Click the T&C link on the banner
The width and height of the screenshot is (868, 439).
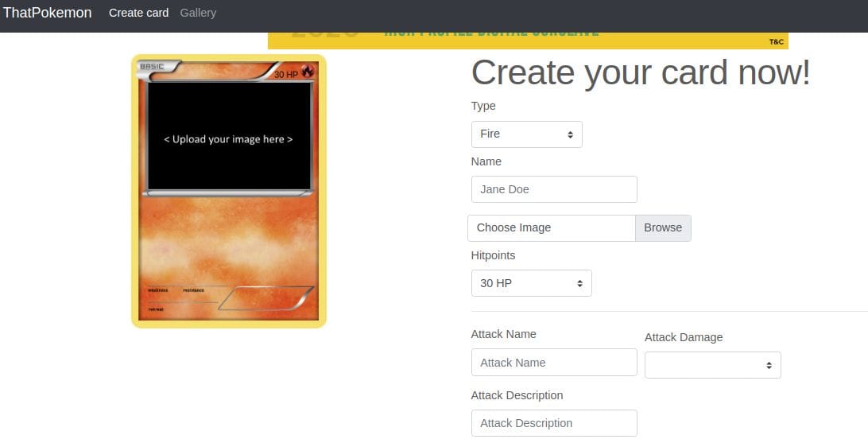[776, 41]
